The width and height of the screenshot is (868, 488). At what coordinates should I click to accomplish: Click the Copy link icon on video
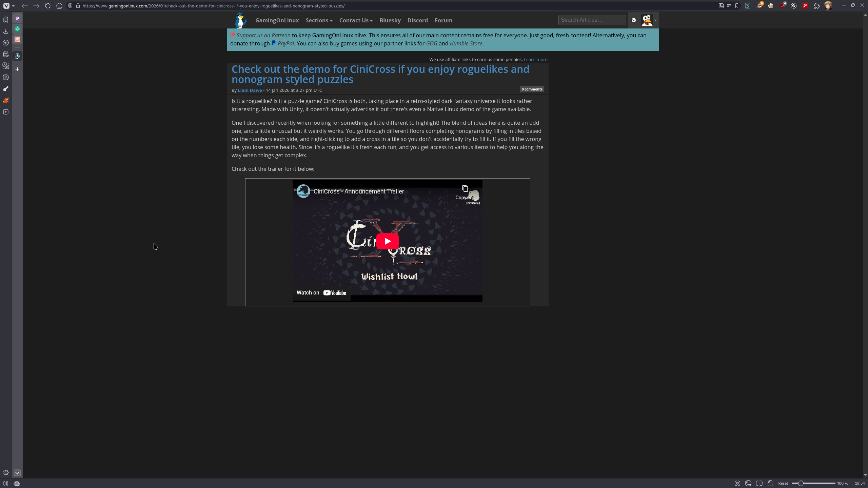point(465,189)
